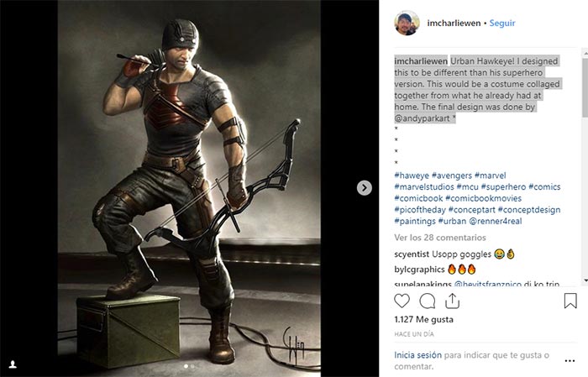Open @andyparkart profile mention
Image resolution: width=588 pixels, height=377 pixels.
pyautogui.click(x=422, y=119)
